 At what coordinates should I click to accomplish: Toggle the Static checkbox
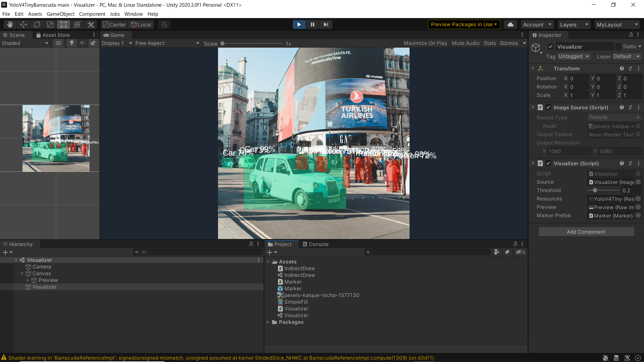(x=618, y=47)
